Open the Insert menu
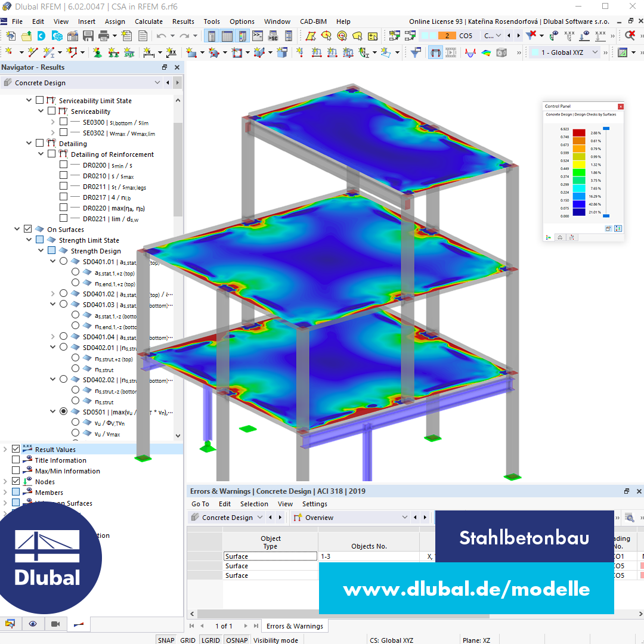644x644 pixels. tap(86, 21)
